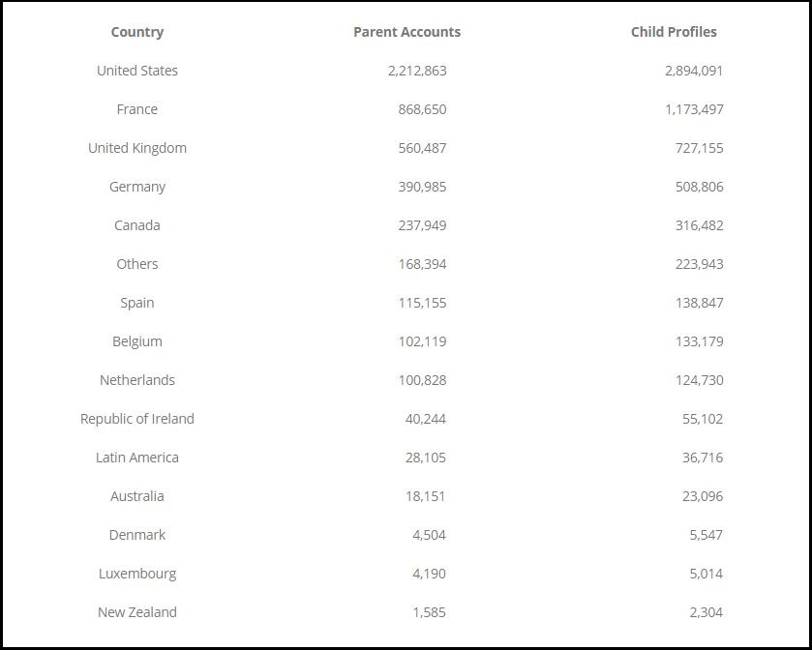
Task: Select the Luxembourg row label
Action: 137,574
